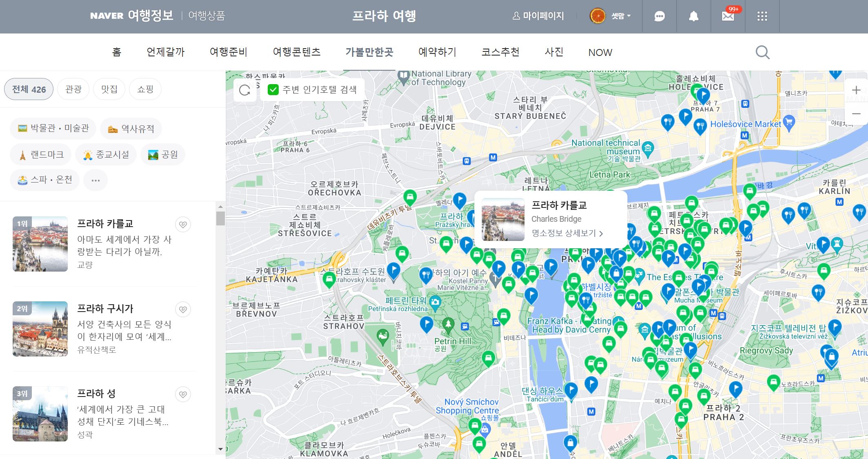Favorite 프라하 카를교 with heart icon
The width and height of the screenshot is (868, 459).
point(183,225)
